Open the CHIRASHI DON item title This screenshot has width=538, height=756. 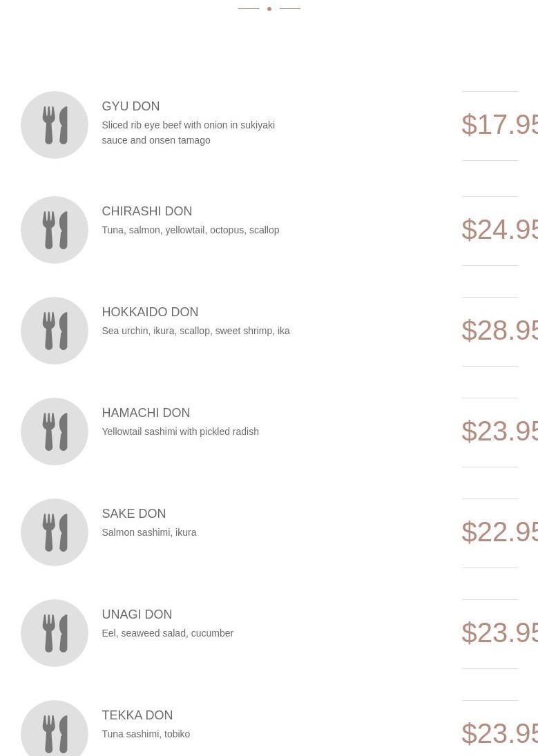click(x=146, y=211)
